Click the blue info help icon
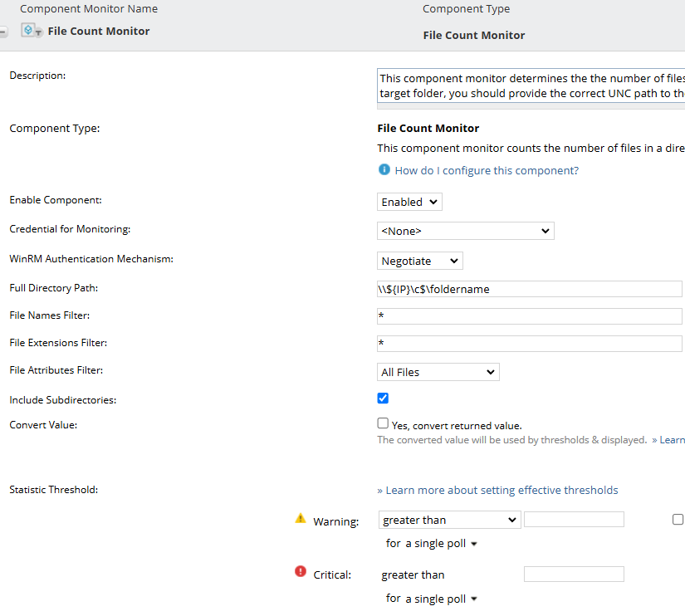Screen dimensions: 685x616 click(x=384, y=170)
